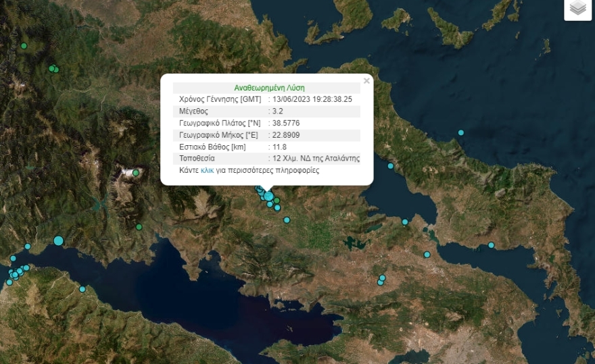Select the green marker on the snowy mountain

click(136, 173)
